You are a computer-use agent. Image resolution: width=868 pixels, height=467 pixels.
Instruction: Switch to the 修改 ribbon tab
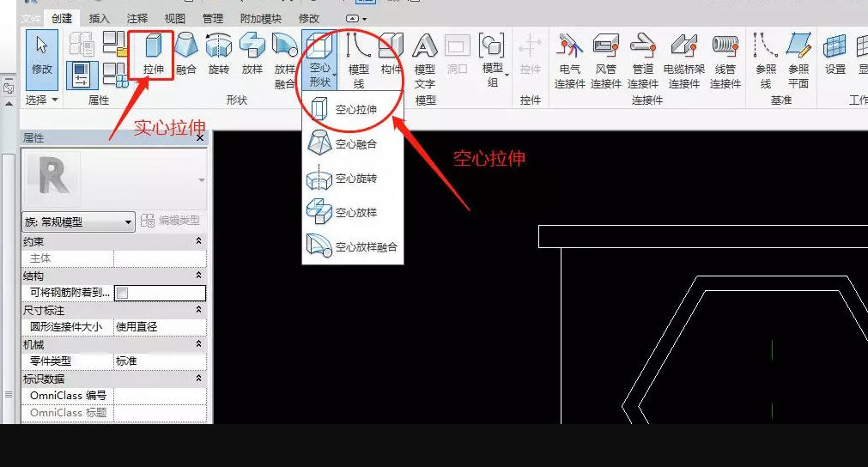(308, 18)
